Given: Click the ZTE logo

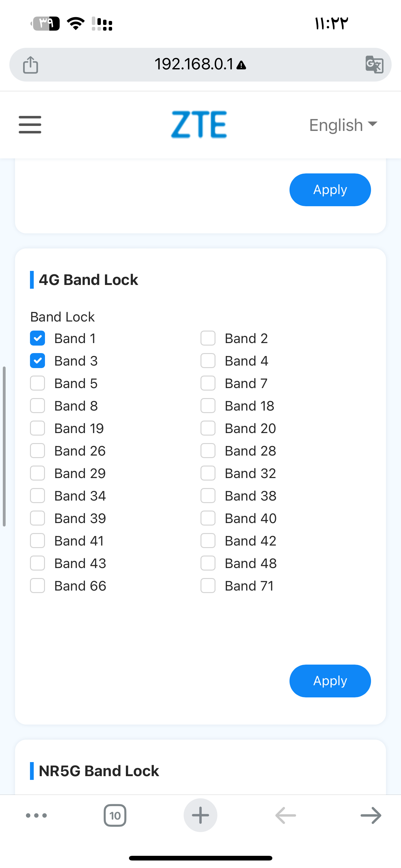Looking at the screenshot, I should (x=199, y=124).
